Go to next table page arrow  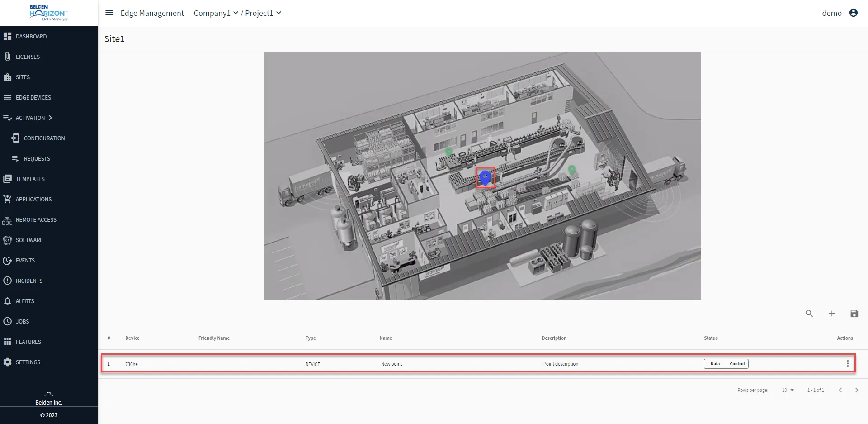(856, 390)
